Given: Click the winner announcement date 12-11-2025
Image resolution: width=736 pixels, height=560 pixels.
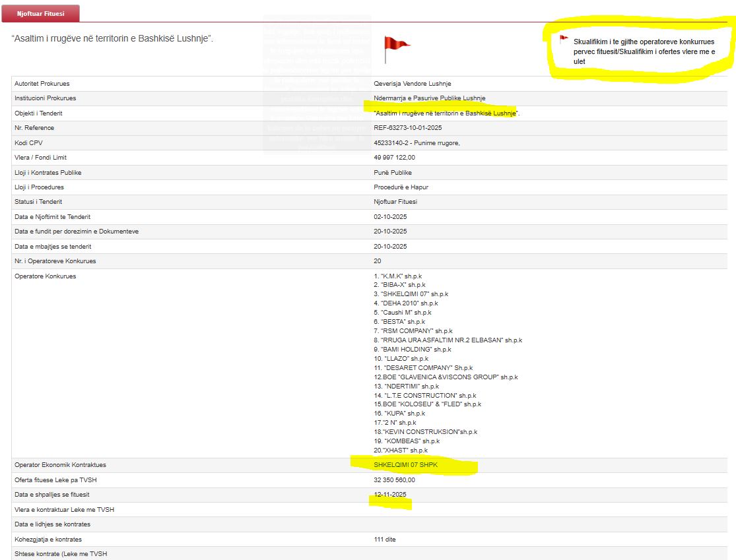Looking at the screenshot, I should tap(390, 495).
